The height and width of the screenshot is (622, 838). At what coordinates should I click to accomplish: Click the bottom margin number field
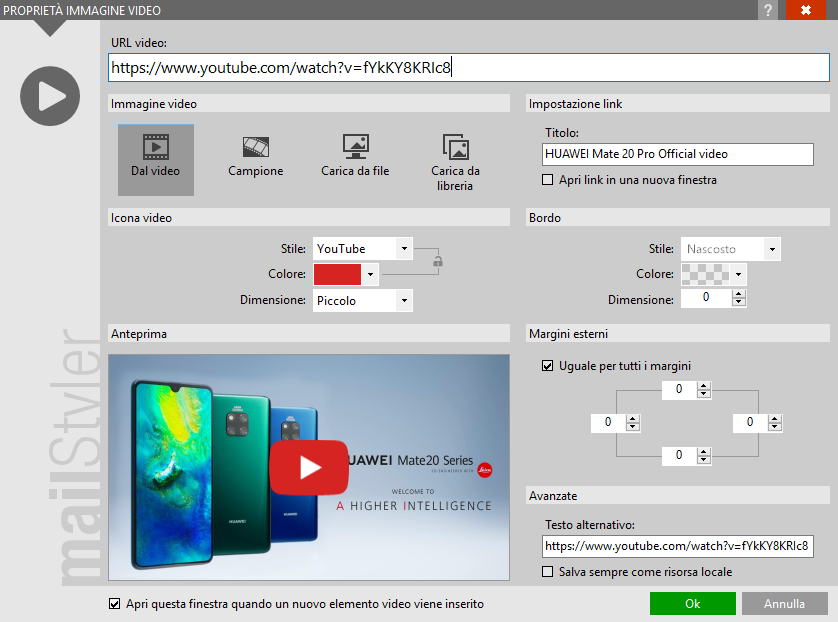pyautogui.click(x=679, y=456)
